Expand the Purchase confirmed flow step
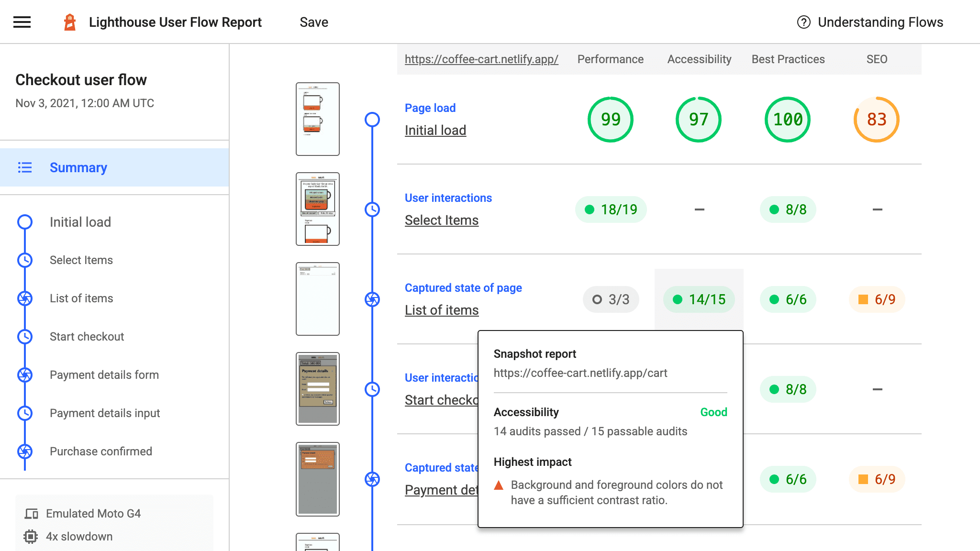The height and width of the screenshot is (551, 980). click(101, 451)
